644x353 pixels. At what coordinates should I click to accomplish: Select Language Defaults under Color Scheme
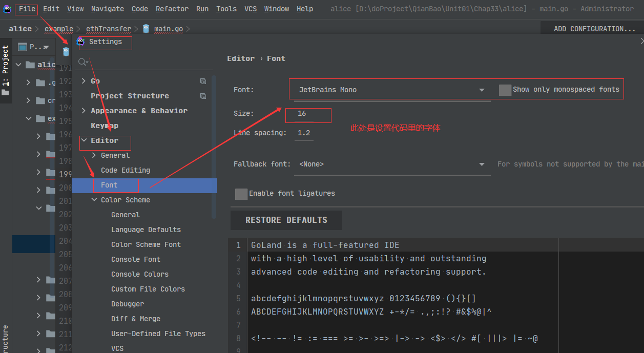click(146, 230)
